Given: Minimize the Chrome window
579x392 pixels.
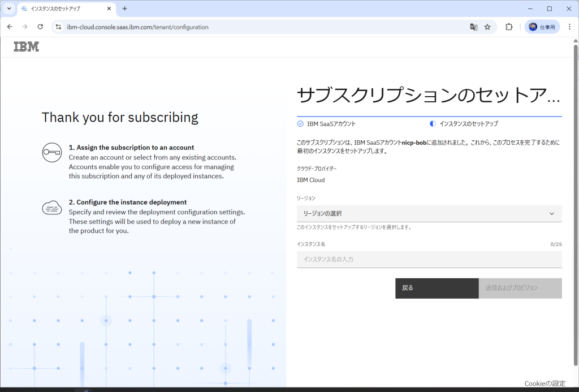Looking at the screenshot, I should (x=530, y=8).
